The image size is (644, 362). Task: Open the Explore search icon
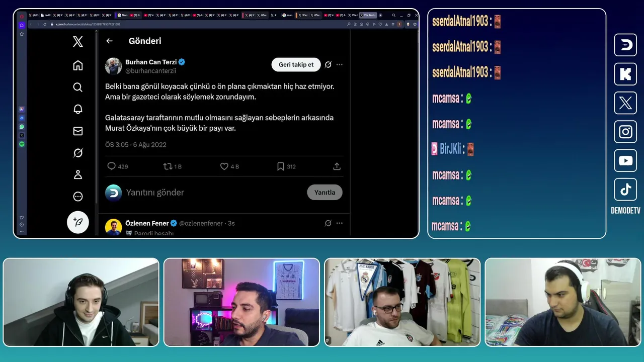tap(78, 87)
